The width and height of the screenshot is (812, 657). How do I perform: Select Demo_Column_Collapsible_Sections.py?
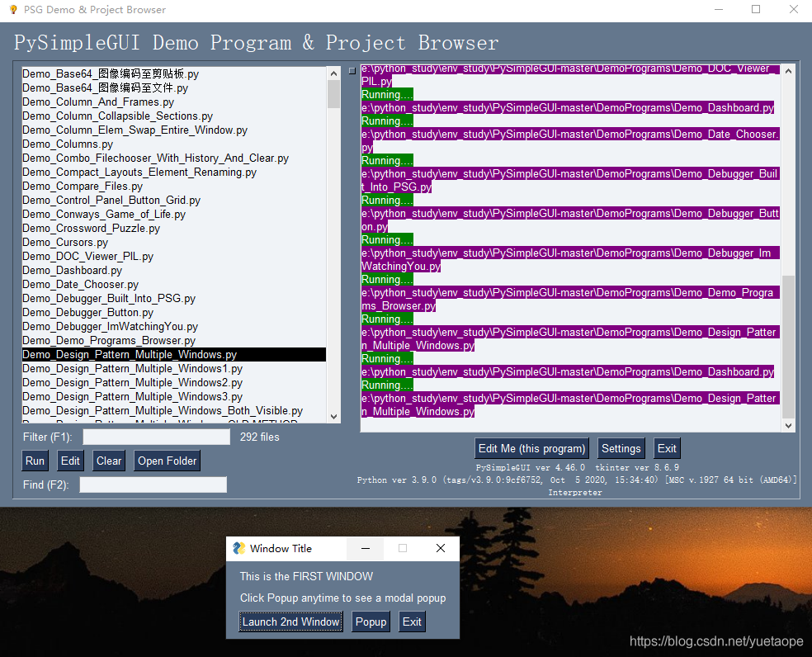tap(174, 116)
